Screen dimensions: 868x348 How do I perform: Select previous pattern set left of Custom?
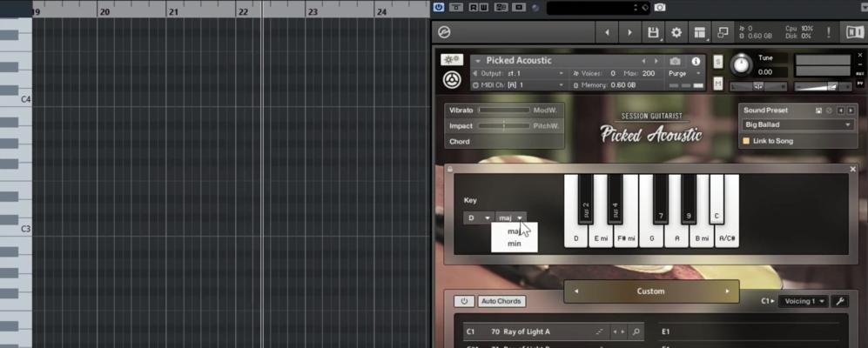575,291
